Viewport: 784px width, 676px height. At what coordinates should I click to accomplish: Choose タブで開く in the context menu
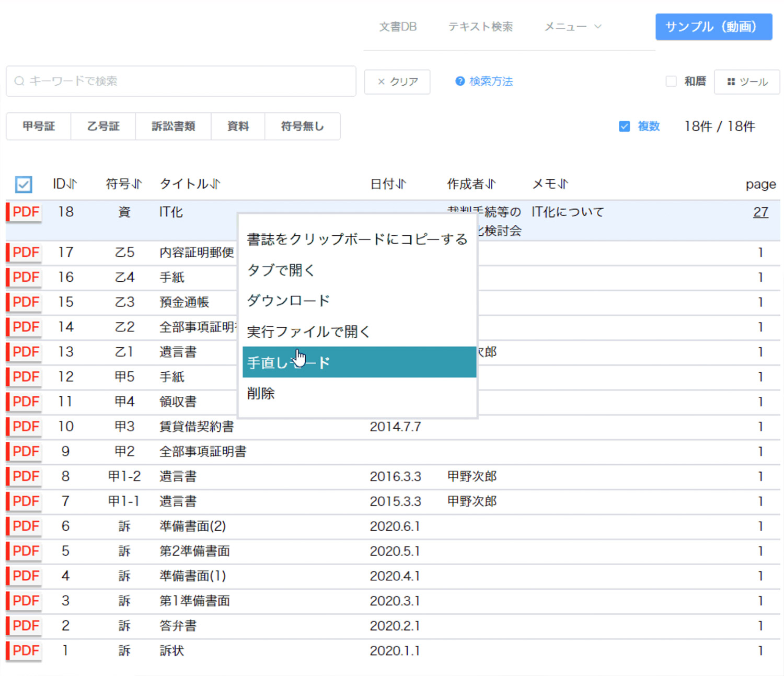pos(359,270)
